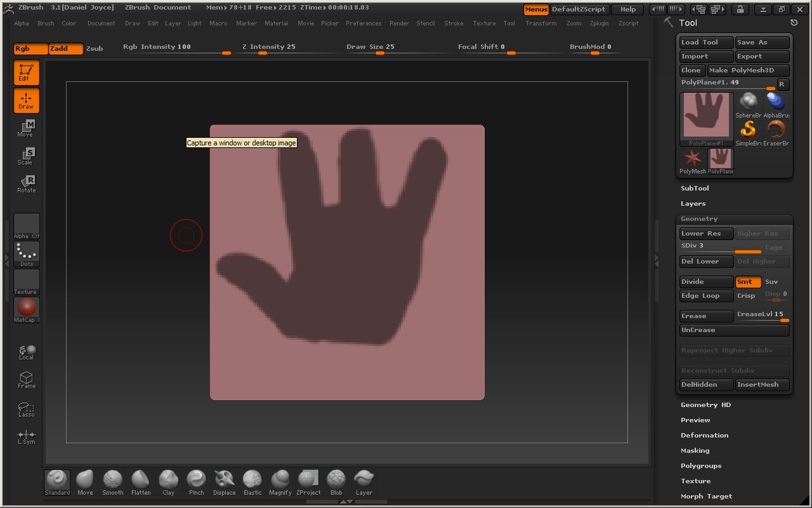Click the Divide button
This screenshot has width=812, height=508.
(706, 282)
